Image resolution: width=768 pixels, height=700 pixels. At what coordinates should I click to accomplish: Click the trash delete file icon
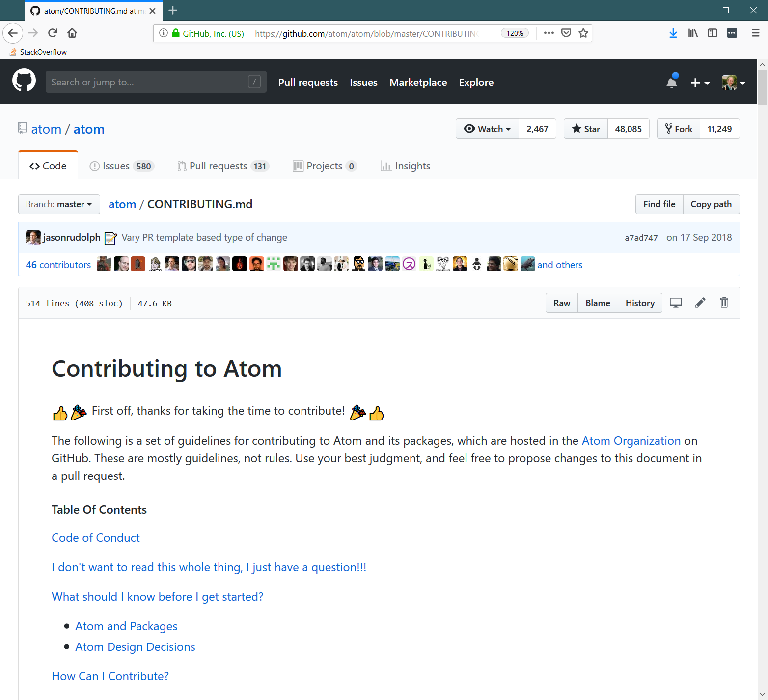coord(724,303)
